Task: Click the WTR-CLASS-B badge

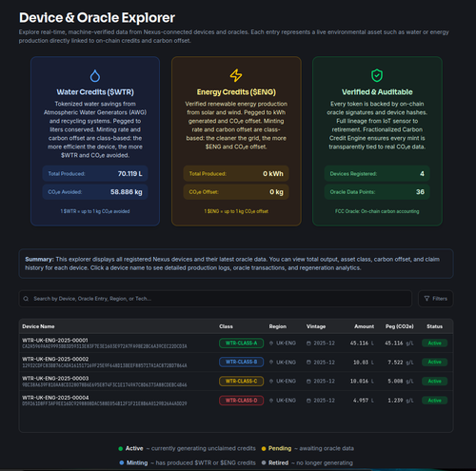Action: [241, 362]
